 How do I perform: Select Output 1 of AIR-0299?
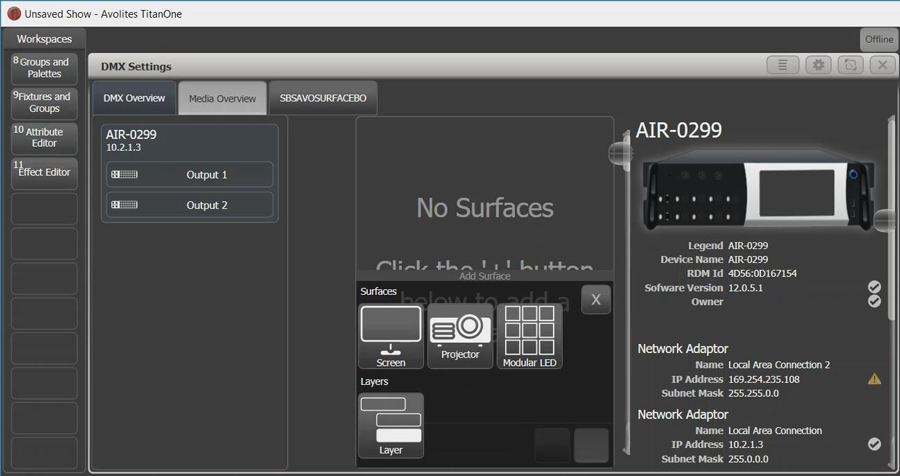[x=190, y=175]
